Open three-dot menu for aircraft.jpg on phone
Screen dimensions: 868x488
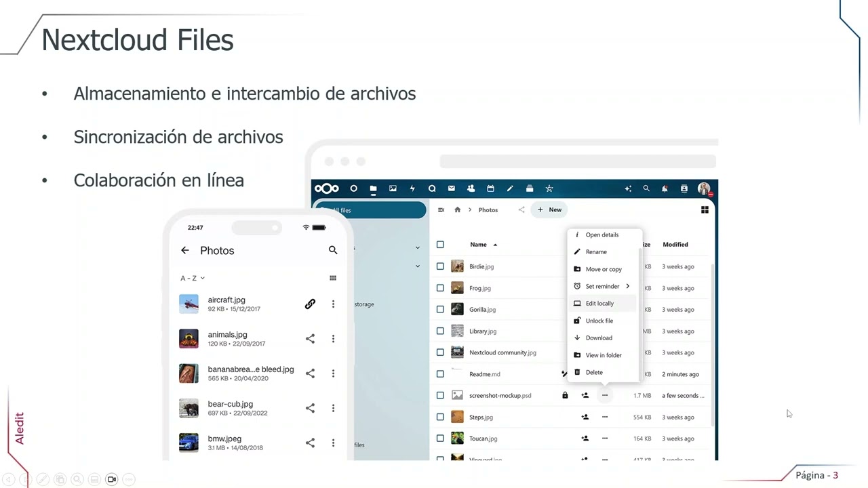tap(333, 304)
